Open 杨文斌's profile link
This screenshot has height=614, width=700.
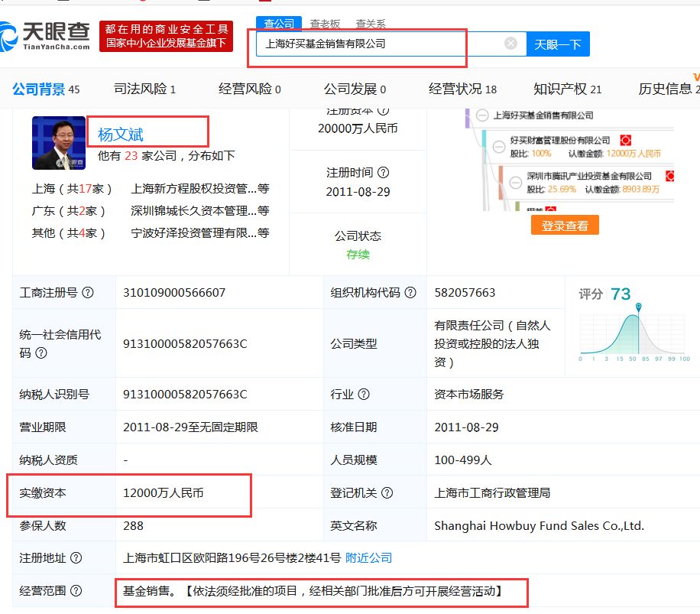click(x=121, y=135)
